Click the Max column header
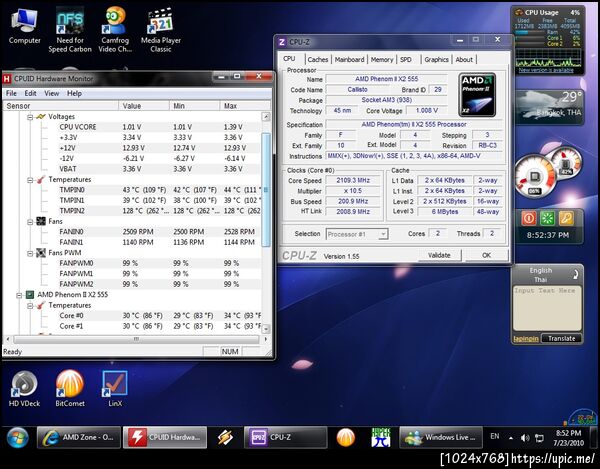This screenshot has height=469, width=600. (x=245, y=106)
